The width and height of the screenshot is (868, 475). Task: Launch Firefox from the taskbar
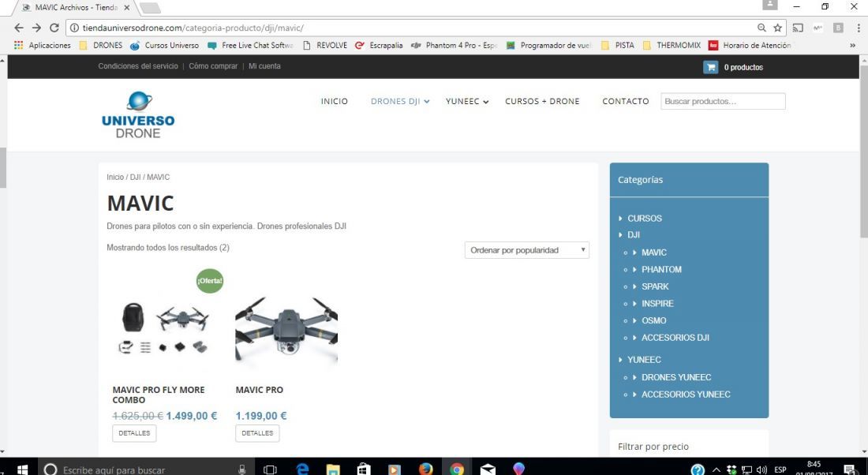coord(425,469)
